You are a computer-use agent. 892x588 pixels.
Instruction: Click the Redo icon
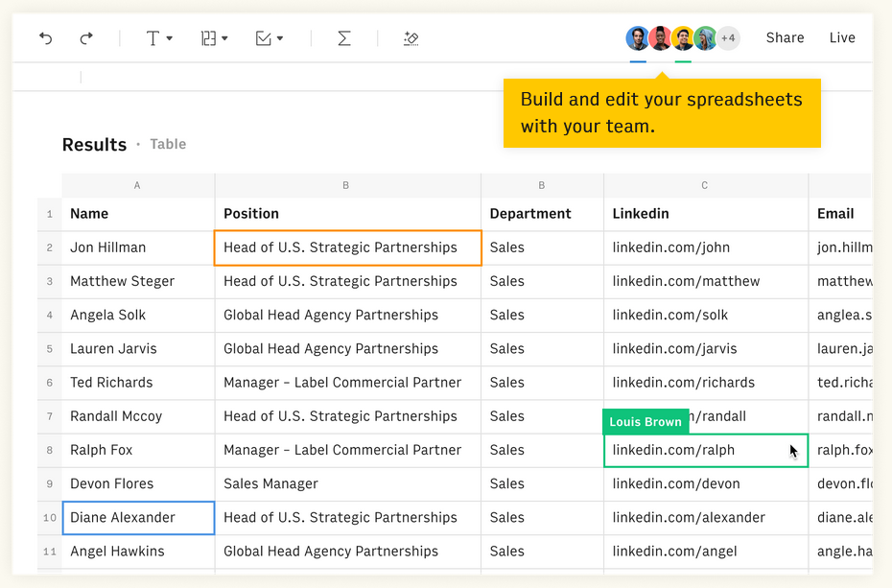coord(85,37)
